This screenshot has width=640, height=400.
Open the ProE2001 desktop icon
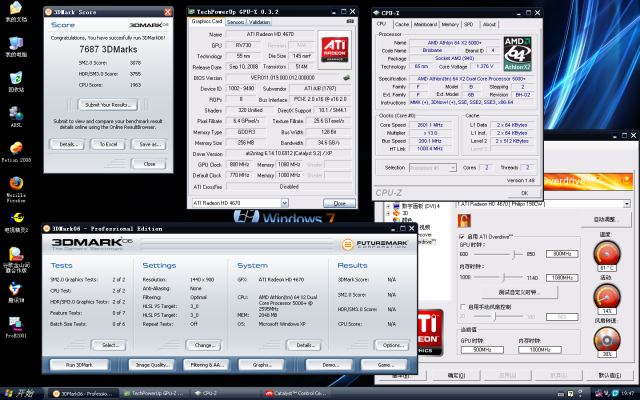pos(15,321)
